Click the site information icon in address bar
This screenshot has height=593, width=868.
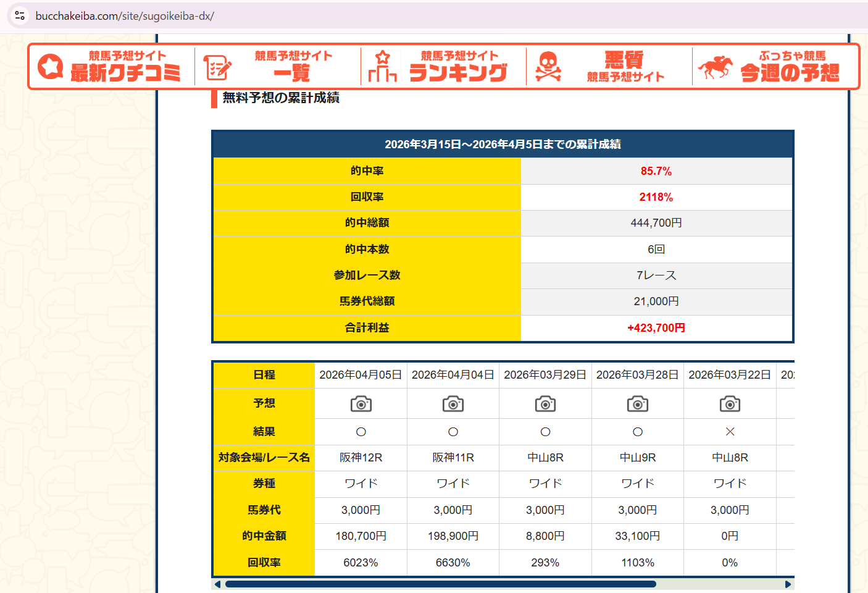20,15
